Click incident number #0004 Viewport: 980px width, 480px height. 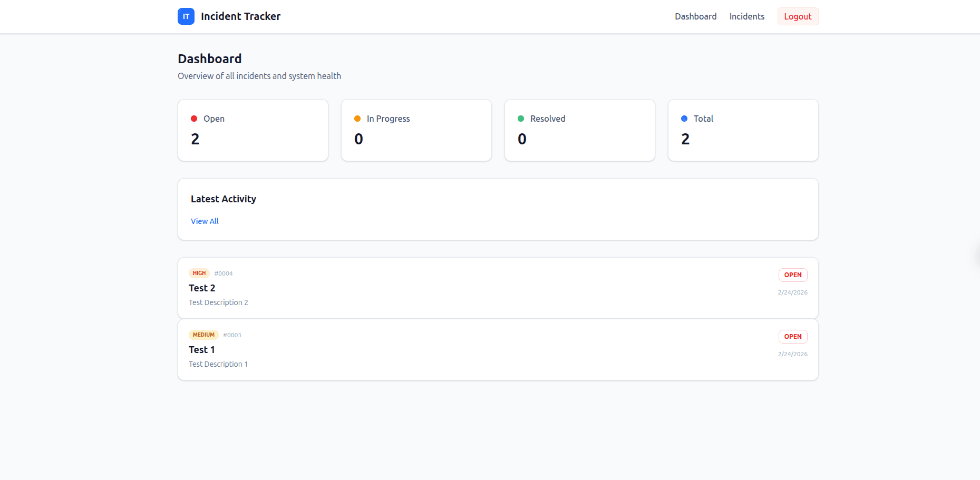tap(224, 273)
